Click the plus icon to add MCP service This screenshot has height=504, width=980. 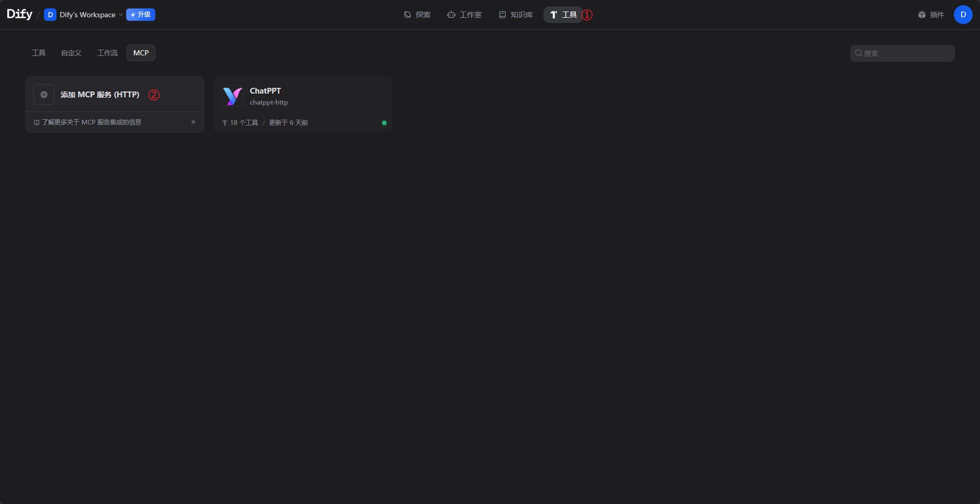(x=44, y=95)
